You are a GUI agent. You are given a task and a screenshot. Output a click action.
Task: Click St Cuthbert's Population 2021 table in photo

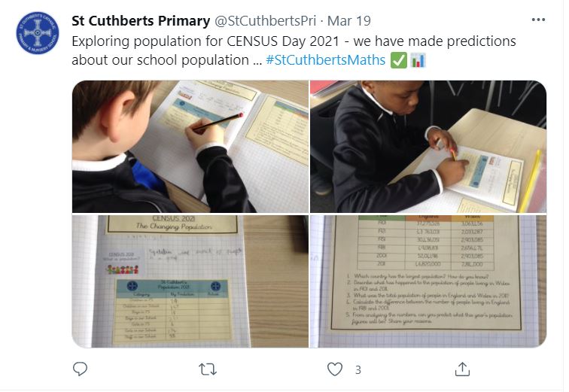pos(172,311)
